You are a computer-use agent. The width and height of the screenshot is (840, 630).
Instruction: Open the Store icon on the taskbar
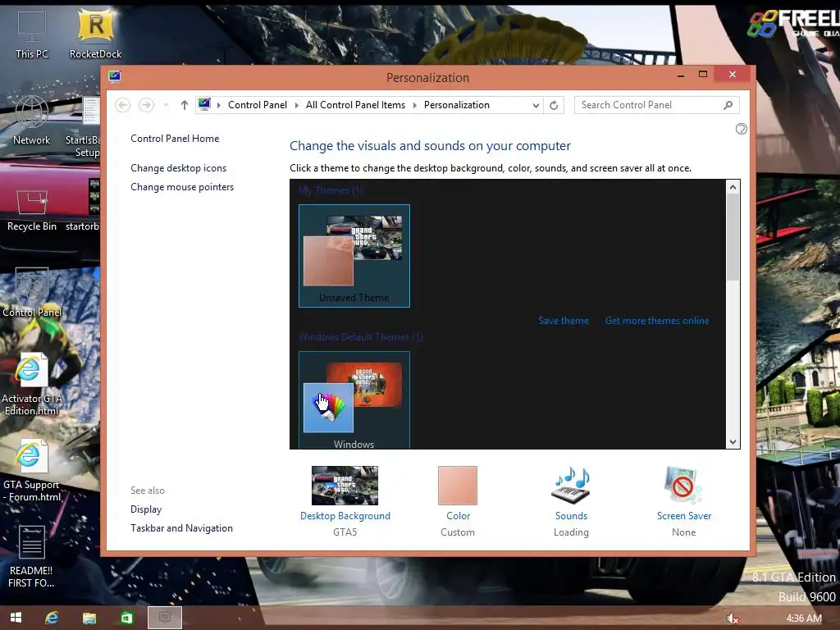126,618
